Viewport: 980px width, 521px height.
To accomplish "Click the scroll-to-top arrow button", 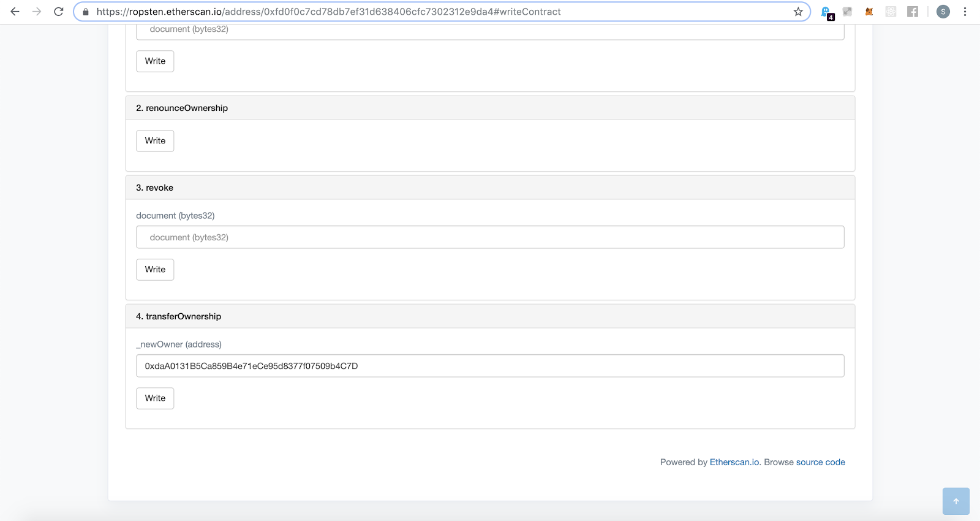I will (x=956, y=501).
